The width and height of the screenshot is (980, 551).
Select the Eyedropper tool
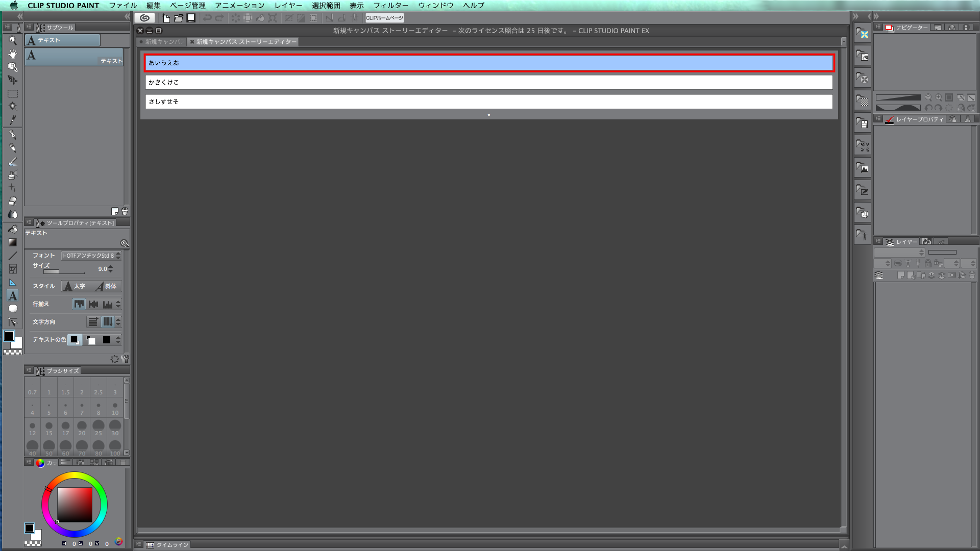pos(13,120)
